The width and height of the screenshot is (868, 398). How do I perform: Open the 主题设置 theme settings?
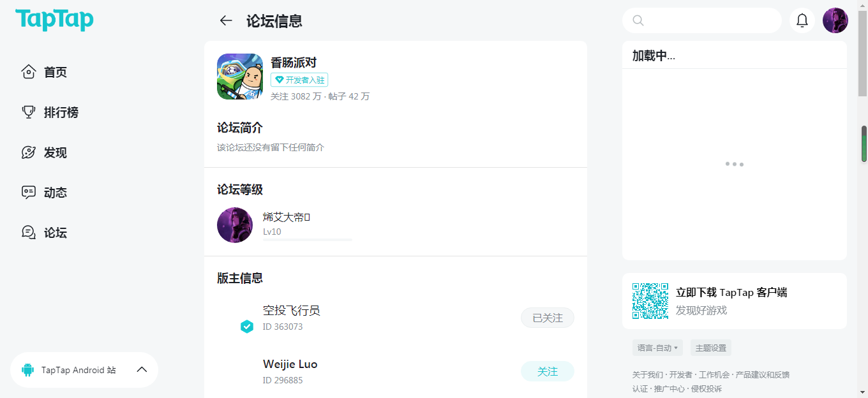click(x=711, y=348)
